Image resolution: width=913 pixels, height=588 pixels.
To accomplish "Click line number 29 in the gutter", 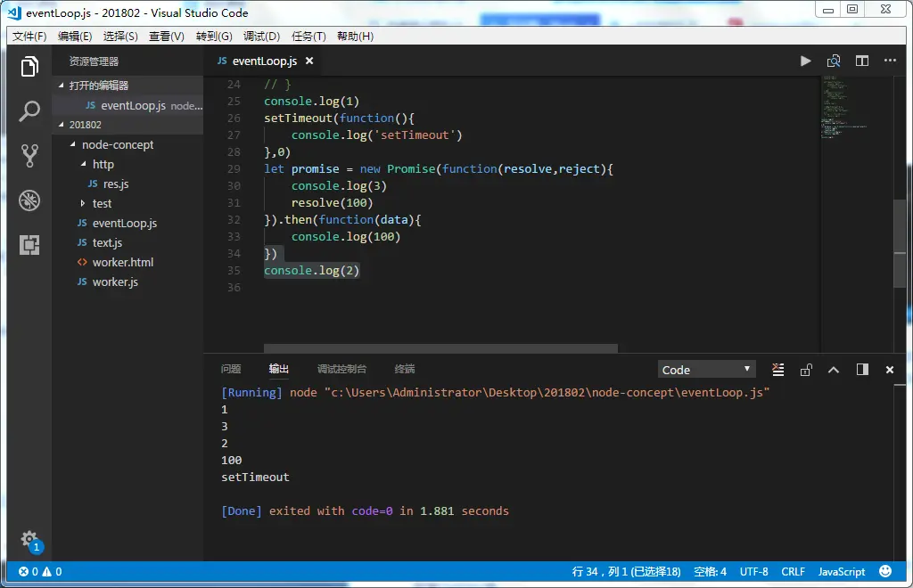I will pyautogui.click(x=234, y=168).
